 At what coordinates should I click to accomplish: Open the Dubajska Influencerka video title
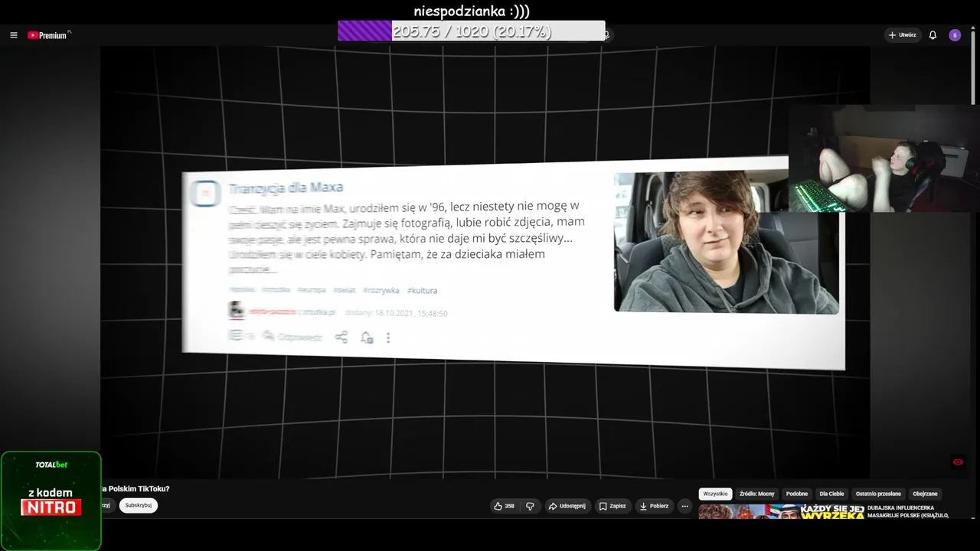908,511
